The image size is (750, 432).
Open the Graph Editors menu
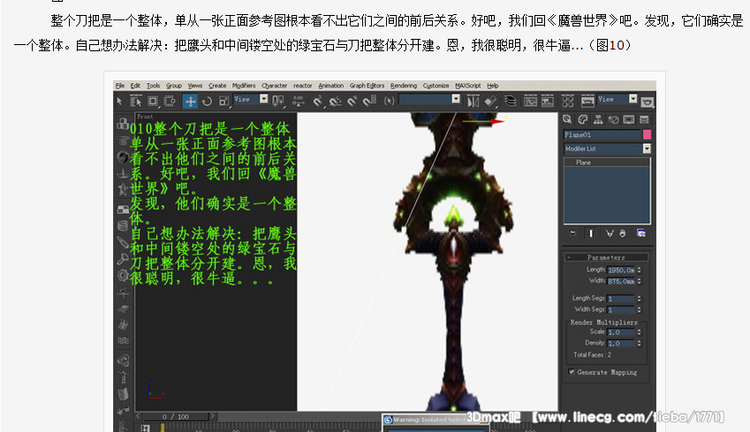click(367, 86)
